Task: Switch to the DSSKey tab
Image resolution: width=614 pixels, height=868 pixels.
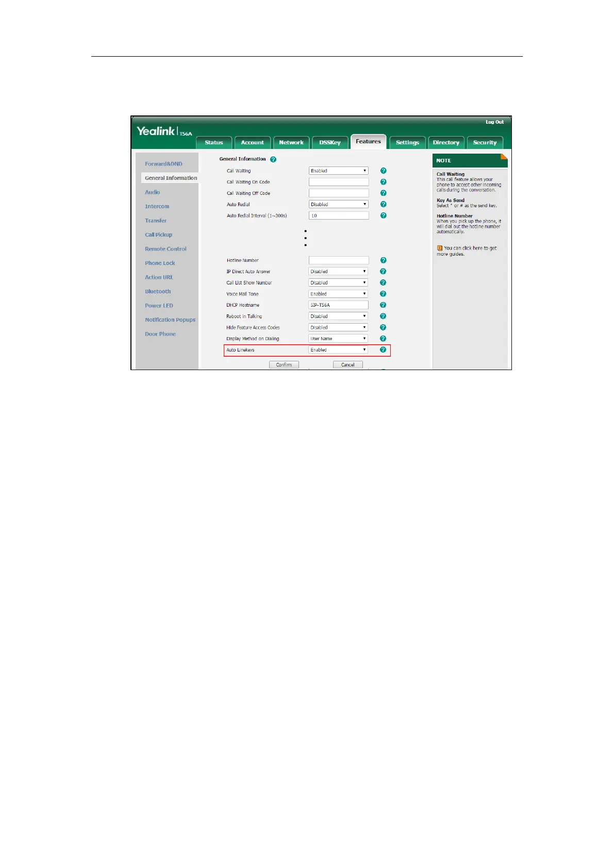Action: pyautogui.click(x=330, y=143)
